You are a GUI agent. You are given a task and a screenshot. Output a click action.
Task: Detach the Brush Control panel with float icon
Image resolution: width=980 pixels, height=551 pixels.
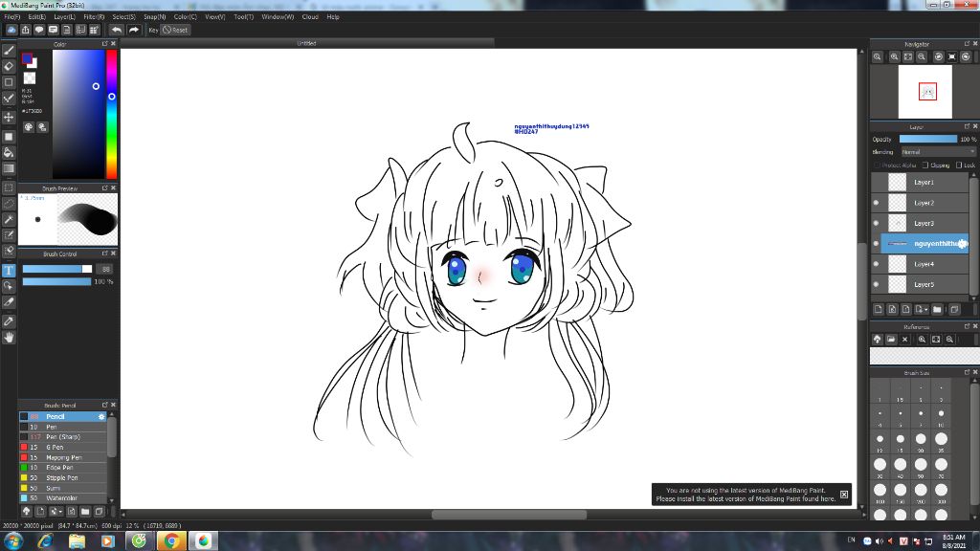(x=105, y=253)
